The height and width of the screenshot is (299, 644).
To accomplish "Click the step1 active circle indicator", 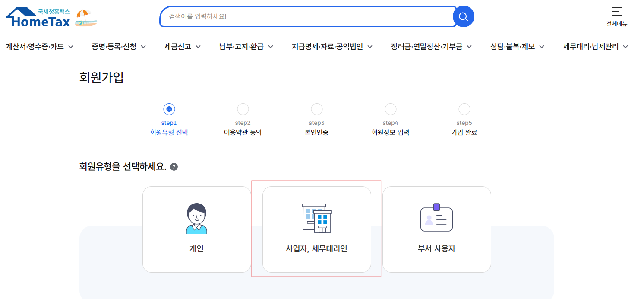I will 169,109.
